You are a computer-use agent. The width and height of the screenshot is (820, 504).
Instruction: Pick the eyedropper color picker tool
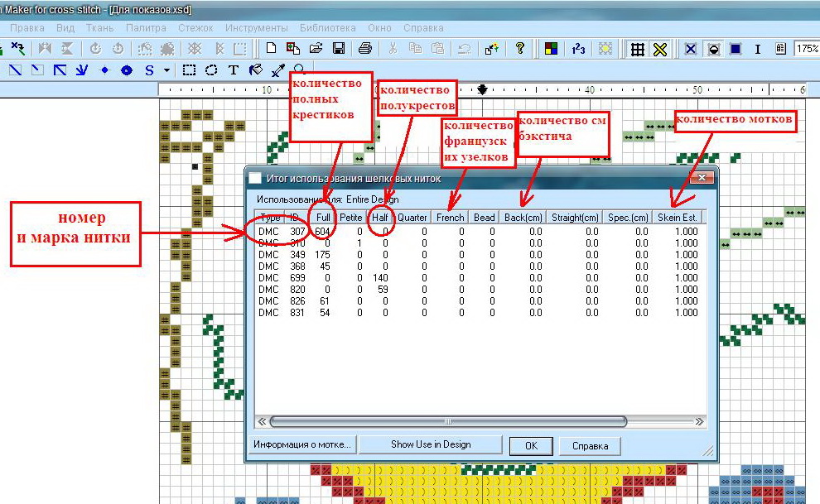pos(277,70)
